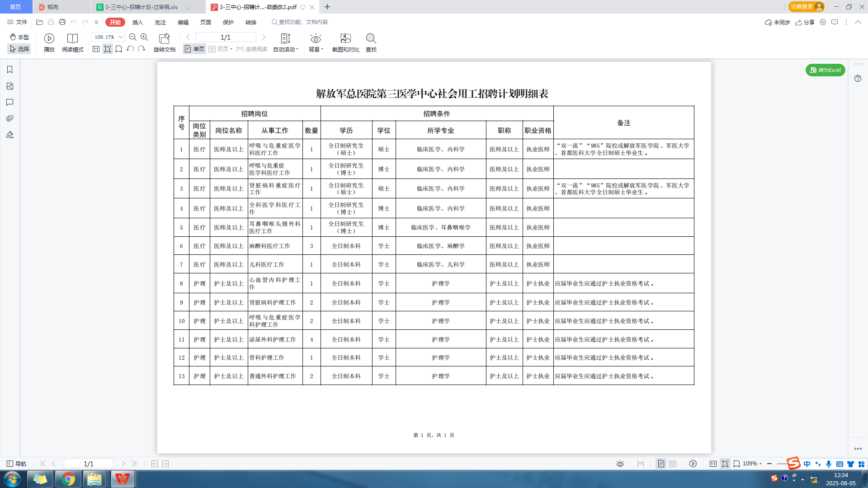Toggle Single Page (单页) view mode
Image resolution: width=868 pixels, height=488 pixels.
195,49
